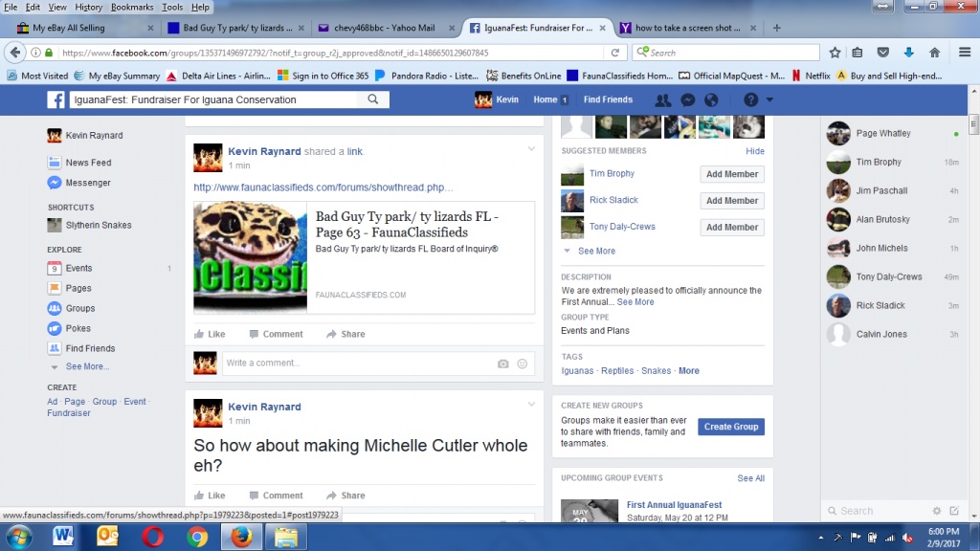Open Windows Start button
This screenshot has height=551, width=980.
[19, 538]
